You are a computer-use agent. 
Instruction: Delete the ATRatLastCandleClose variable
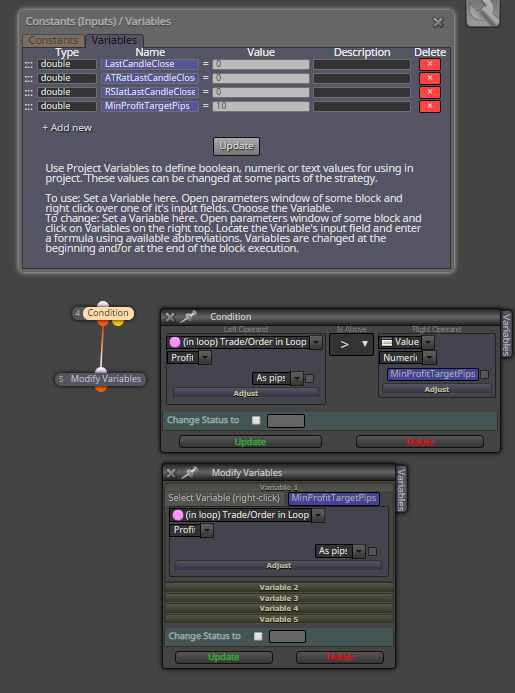click(x=430, y=78)
